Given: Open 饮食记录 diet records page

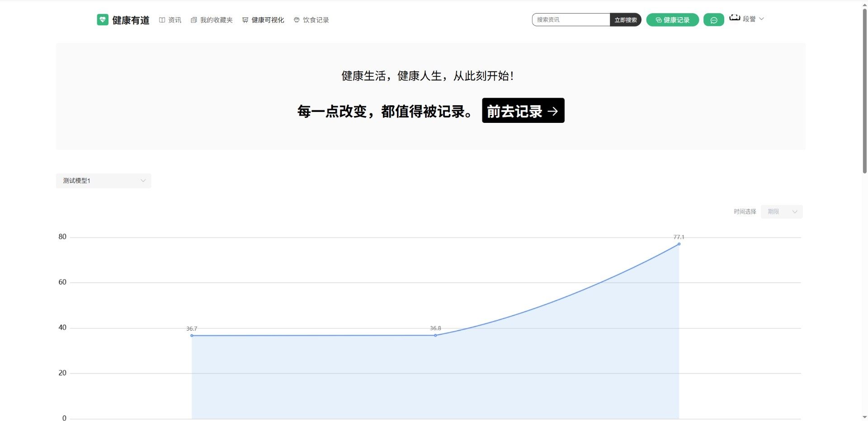Looking at the screenshot, I should point(311,20).
